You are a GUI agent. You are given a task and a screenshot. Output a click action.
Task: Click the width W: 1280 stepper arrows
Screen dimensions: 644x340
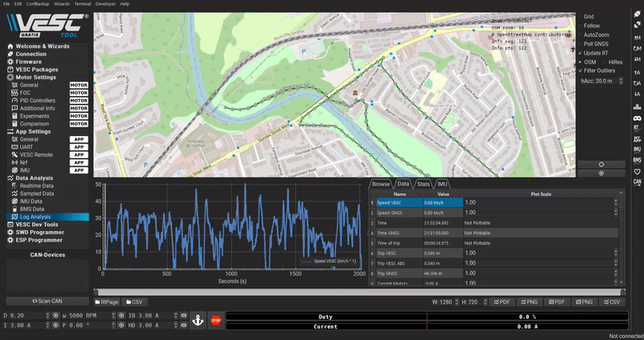tap(456, 302)
